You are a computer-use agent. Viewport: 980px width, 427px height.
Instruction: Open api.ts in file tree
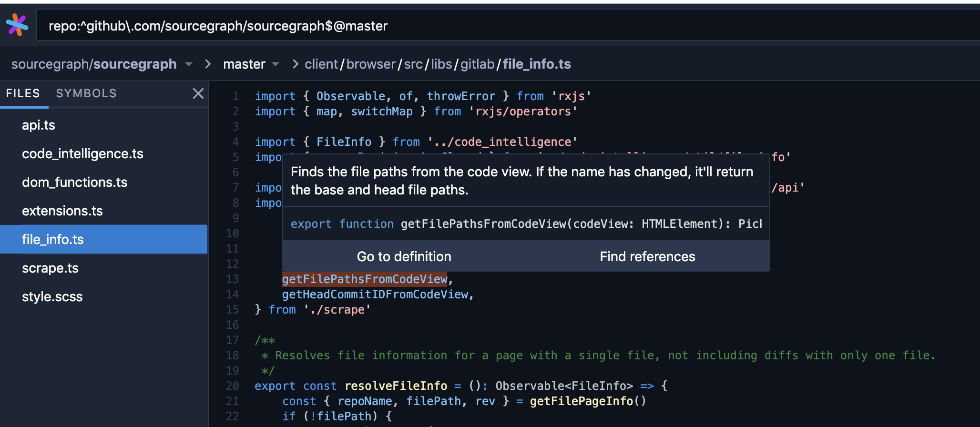(104, 125)
